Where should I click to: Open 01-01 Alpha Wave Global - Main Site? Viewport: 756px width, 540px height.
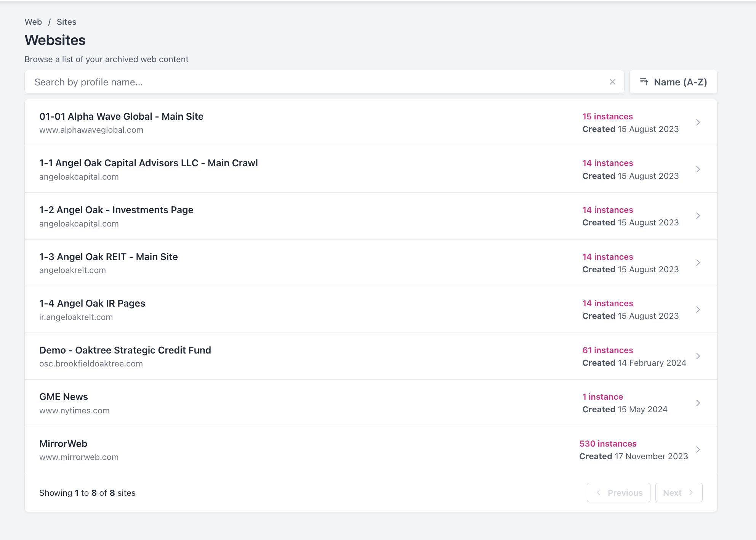pyautogui.click(x=121, y=116)
